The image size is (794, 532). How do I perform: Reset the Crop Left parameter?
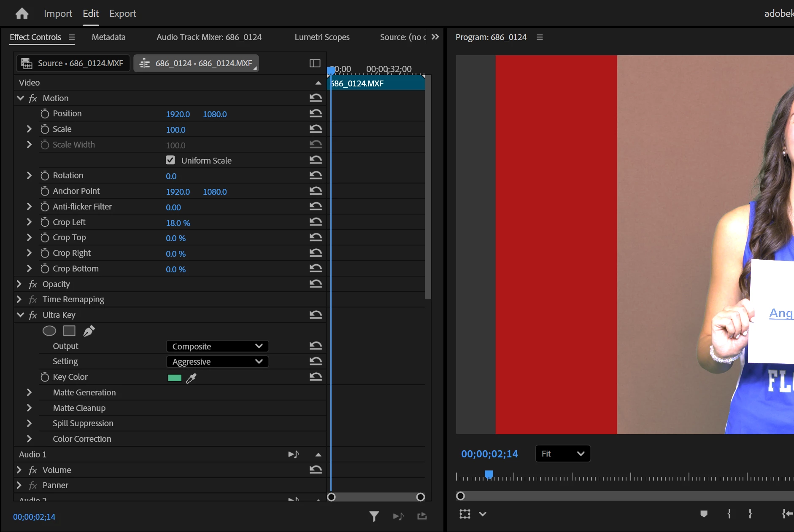pyautogui.click(x=316, y=222)
